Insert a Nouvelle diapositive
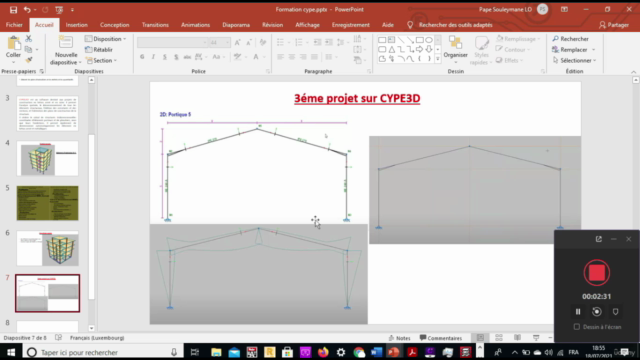Image resolution: width=640 pixels, height=360 pixels. point(65,50)
